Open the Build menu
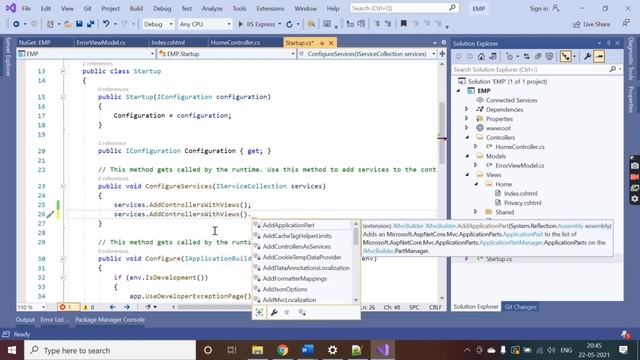Image resolution: width=640 pixels, height=360 pixels. (x=136, y=8)
